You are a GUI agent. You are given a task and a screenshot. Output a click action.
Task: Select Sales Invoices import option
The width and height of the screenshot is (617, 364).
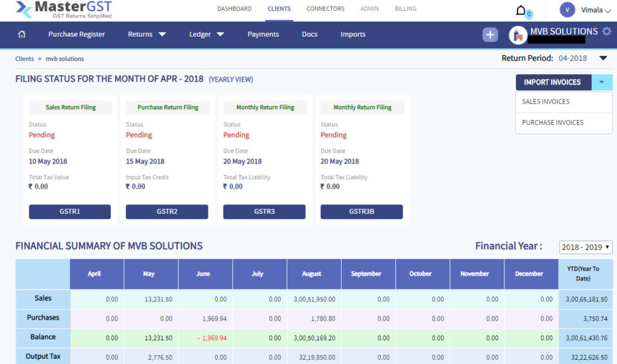click(x=544, y=102)
